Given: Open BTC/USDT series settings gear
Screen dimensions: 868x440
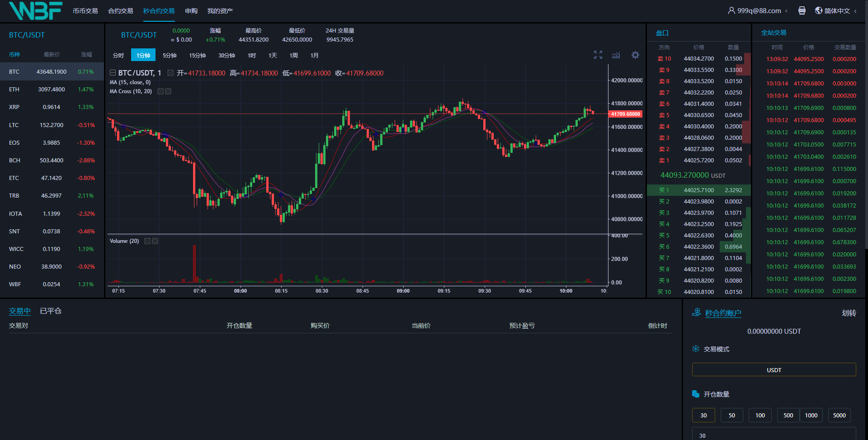Looking at the screenshot, I should pos(170,73).
